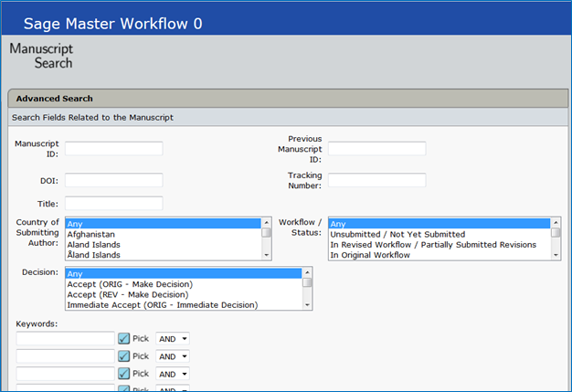The width and height of the screenshot is (572, 392).
Task: Click the Country list scrollbar down arrow
Action: [267, 256]
